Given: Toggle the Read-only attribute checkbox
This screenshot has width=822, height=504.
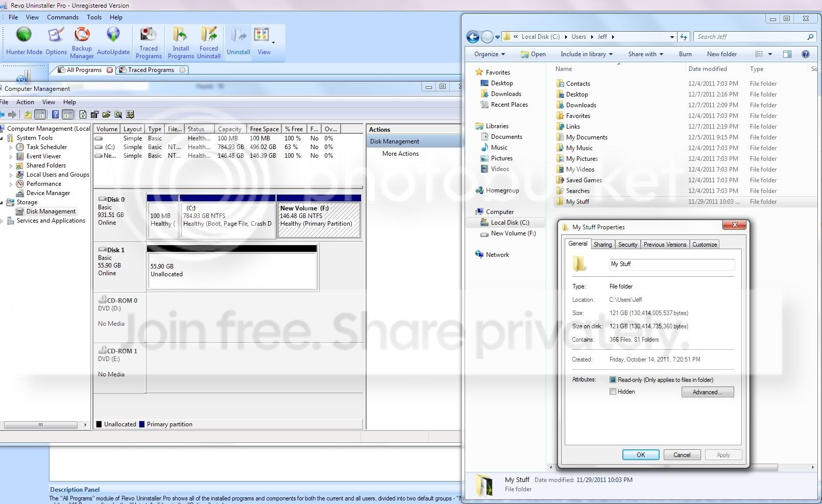Looking at the screenshot, I should [x=613, y=380].
